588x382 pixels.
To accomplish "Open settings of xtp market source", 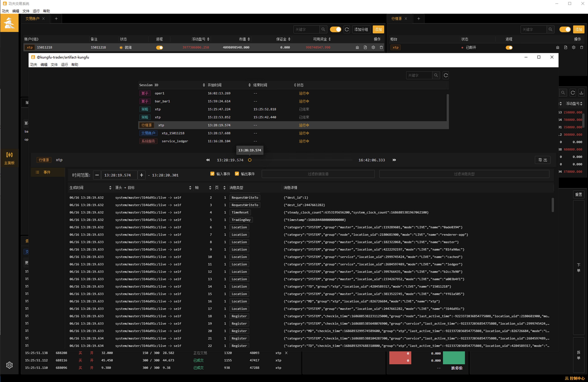I will point(574,47).
